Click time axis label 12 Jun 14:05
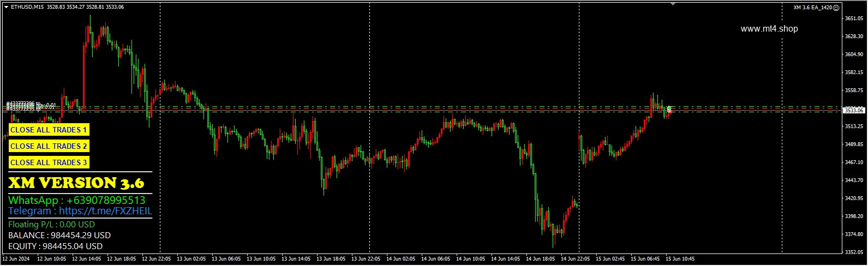The image size is (868, 266). point(86,259)
